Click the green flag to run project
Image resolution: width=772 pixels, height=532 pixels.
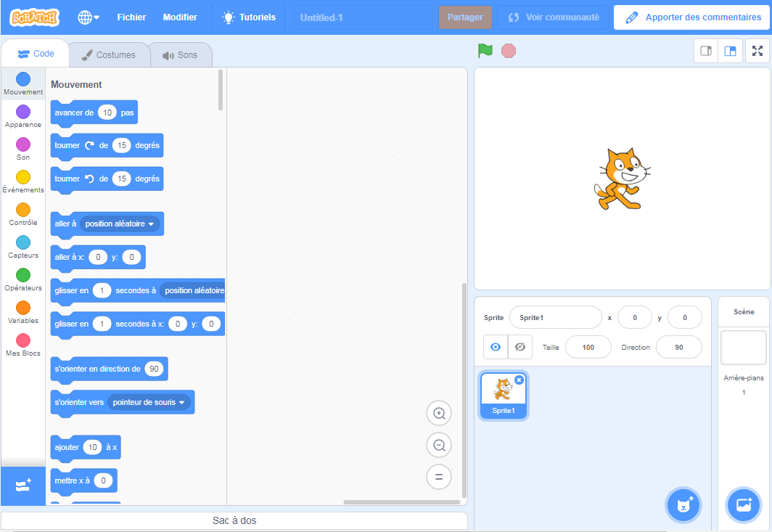click(485, 51)
